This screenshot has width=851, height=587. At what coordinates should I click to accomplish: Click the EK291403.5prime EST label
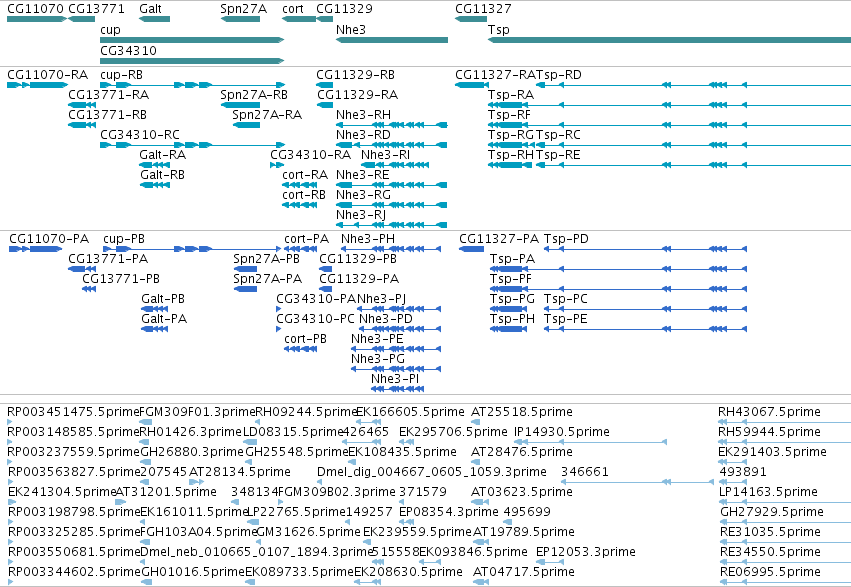[x=772, y=452]
